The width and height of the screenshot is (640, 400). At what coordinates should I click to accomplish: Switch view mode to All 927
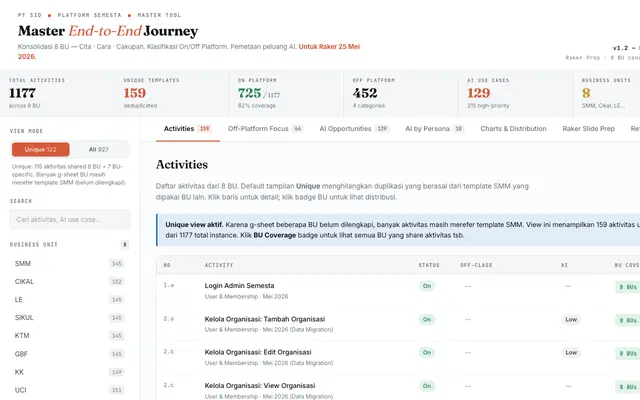99,149
